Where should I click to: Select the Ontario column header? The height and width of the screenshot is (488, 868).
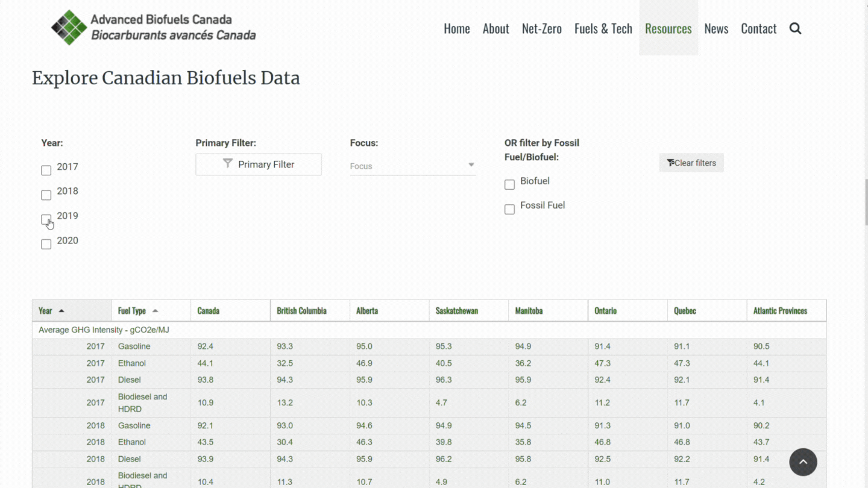(627, 311)
